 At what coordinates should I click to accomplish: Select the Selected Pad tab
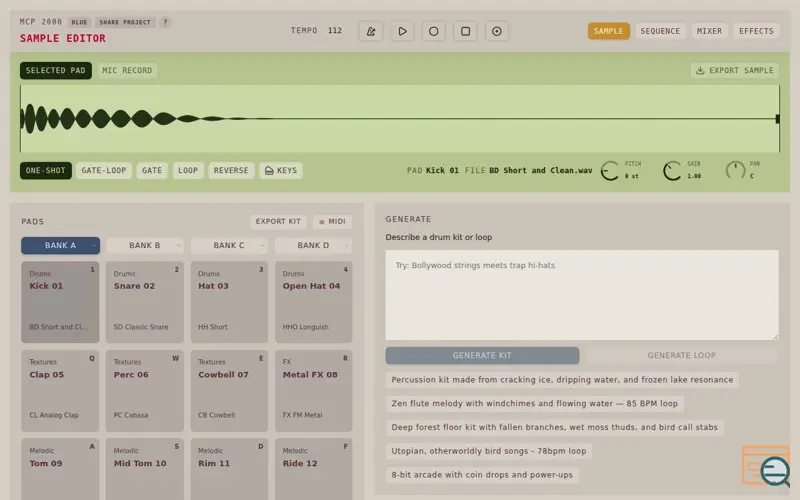coord(56,70)
